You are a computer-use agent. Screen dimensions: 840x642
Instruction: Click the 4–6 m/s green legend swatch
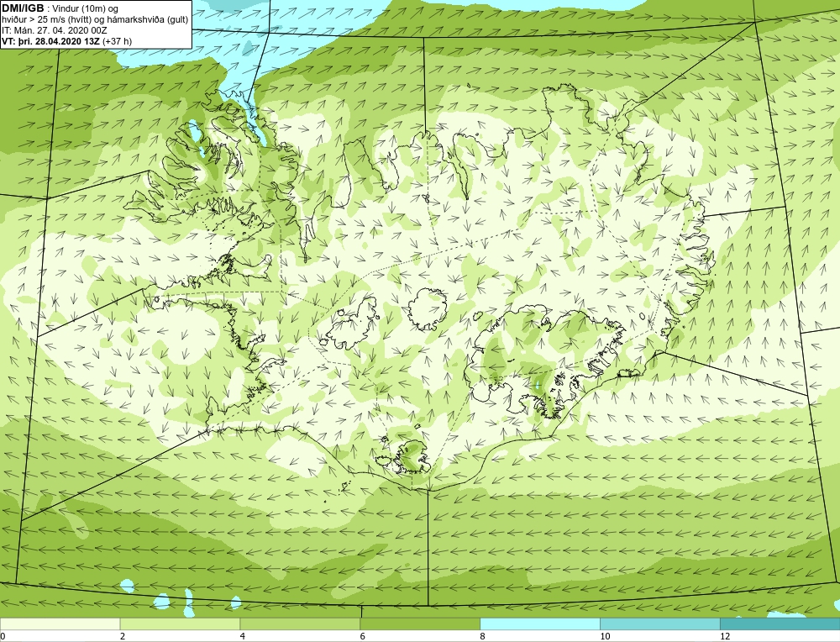coord(300,624)
